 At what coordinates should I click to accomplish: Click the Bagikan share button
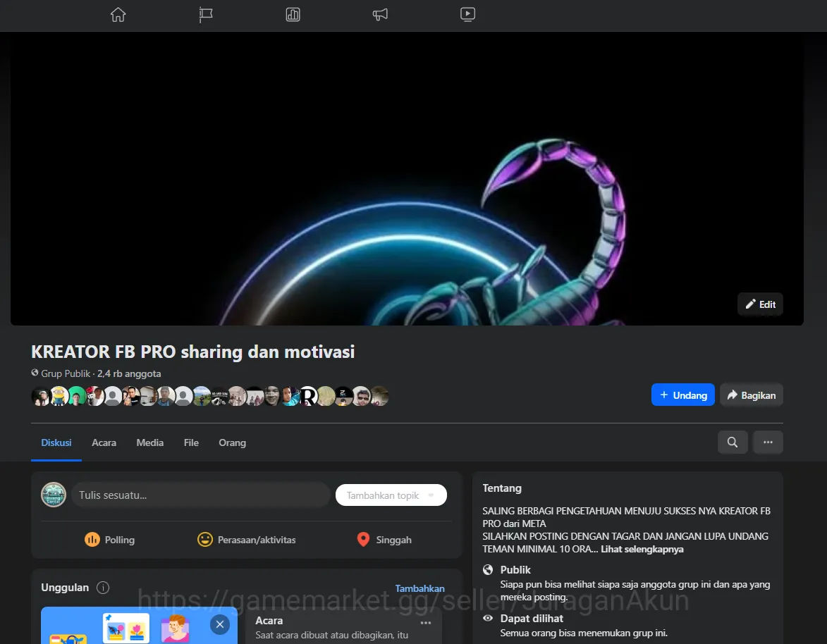point(752,395)
